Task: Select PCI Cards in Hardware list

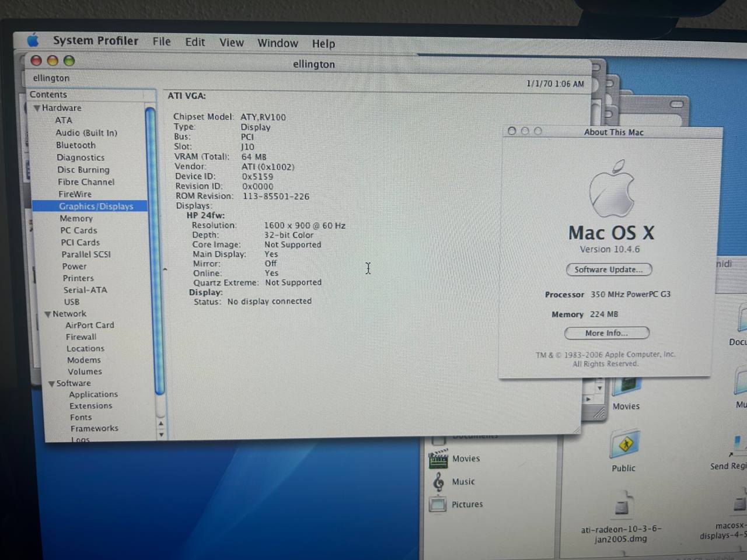Action: [80, 243]
